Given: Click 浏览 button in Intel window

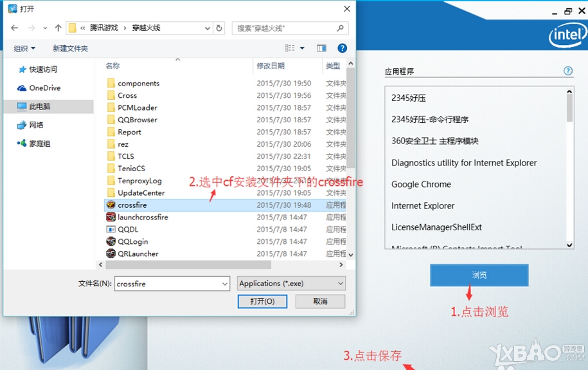Looking at the screenshot, I should [x=479, y=275].
